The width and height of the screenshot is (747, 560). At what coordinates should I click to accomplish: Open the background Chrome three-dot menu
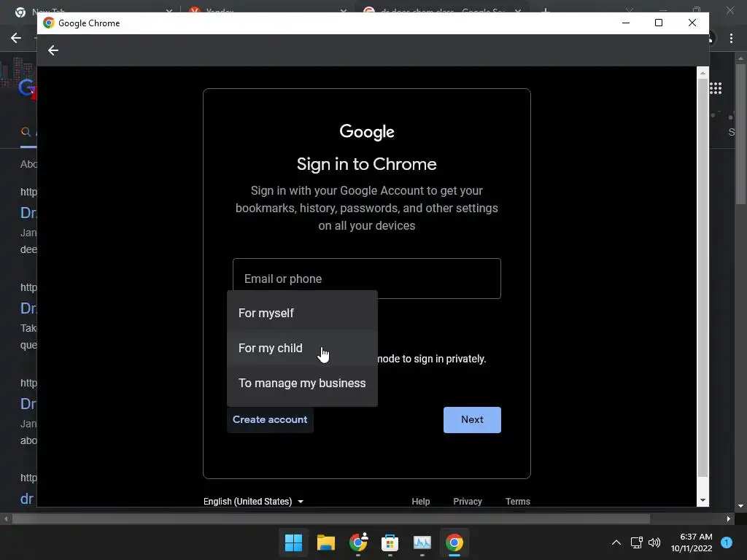pyautogui.click(x=731, y=38)
